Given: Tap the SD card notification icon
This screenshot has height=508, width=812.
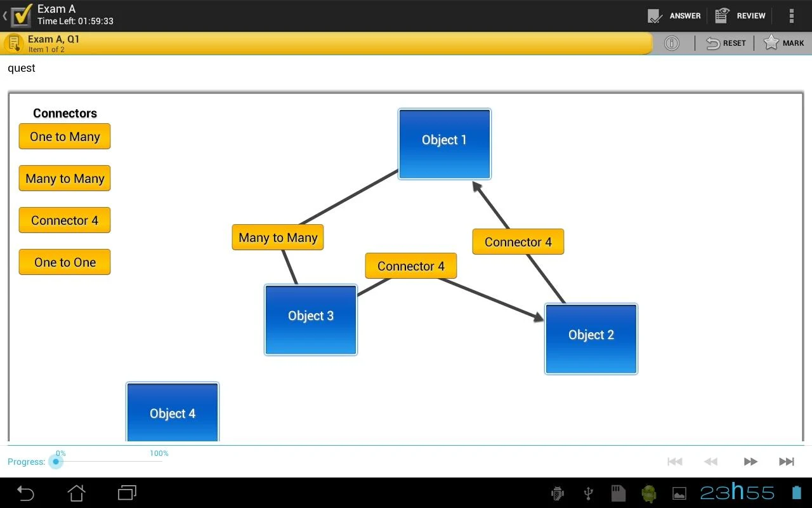Looking at the screenshot, I should click(618, 493).
